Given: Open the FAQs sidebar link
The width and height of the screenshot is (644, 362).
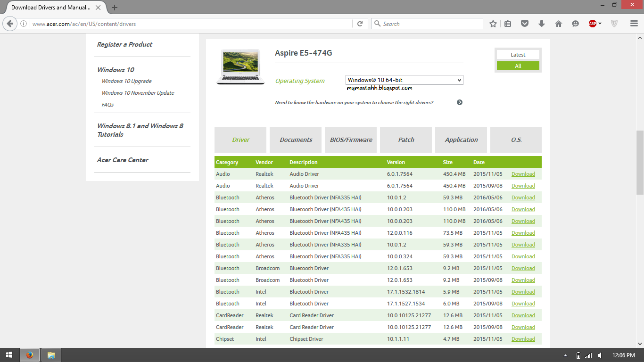Looking at the screenshot, I should coord(107,105).
